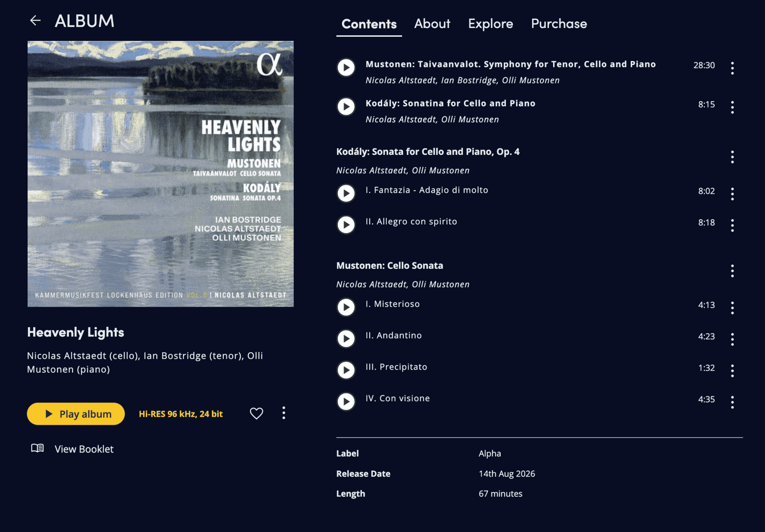Open more options for Kodály Sonata Op. 4 work
Image resolution: width=765 pixels, height=532 pixels.
(732, 157)
